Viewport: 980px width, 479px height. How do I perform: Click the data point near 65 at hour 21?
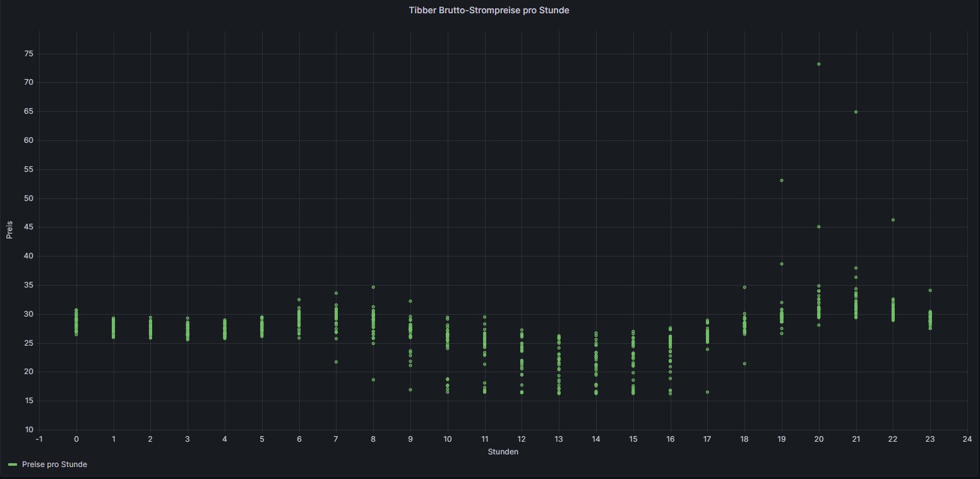(856, 112)
